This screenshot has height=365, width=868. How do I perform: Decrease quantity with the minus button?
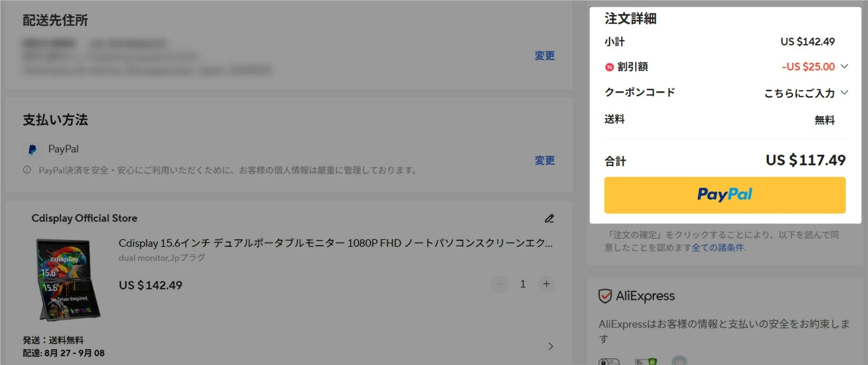point(500,284)
